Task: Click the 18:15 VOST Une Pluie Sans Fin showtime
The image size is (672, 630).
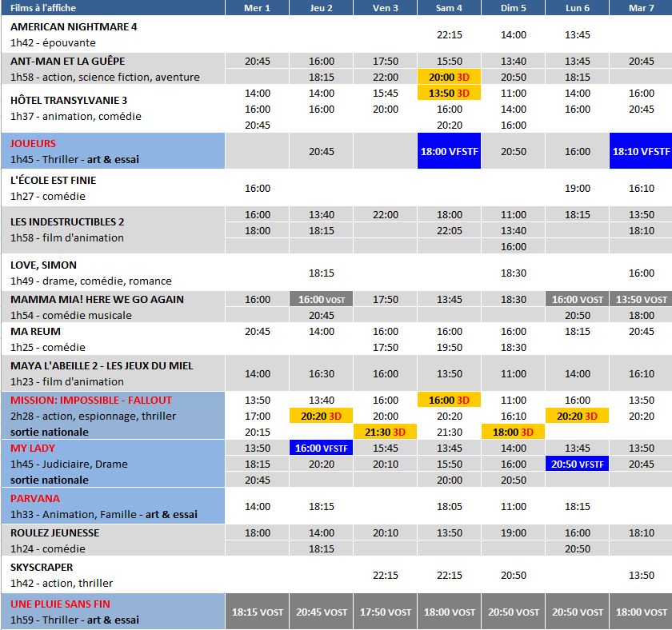Action: (x=257, y=612)
